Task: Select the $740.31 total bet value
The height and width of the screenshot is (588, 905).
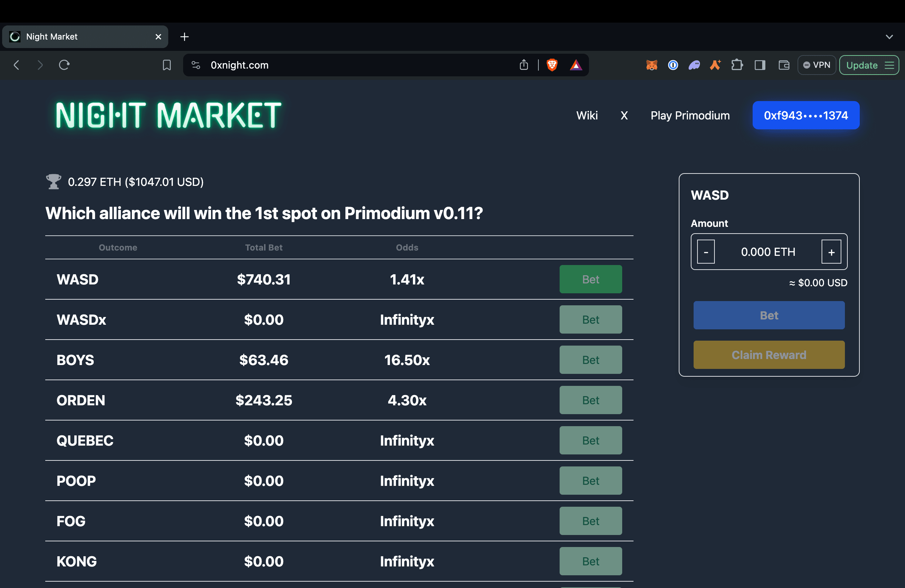Action: point(263,280)
